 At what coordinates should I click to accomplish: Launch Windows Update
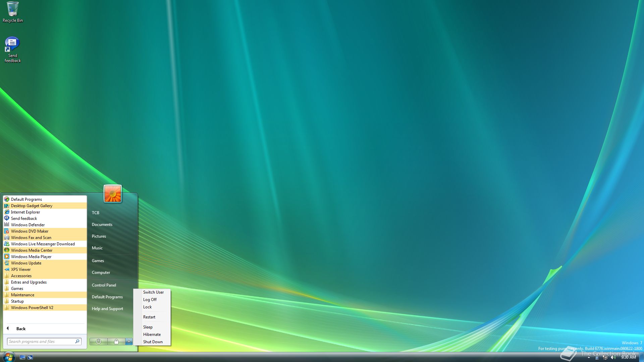tap(45, 263)
